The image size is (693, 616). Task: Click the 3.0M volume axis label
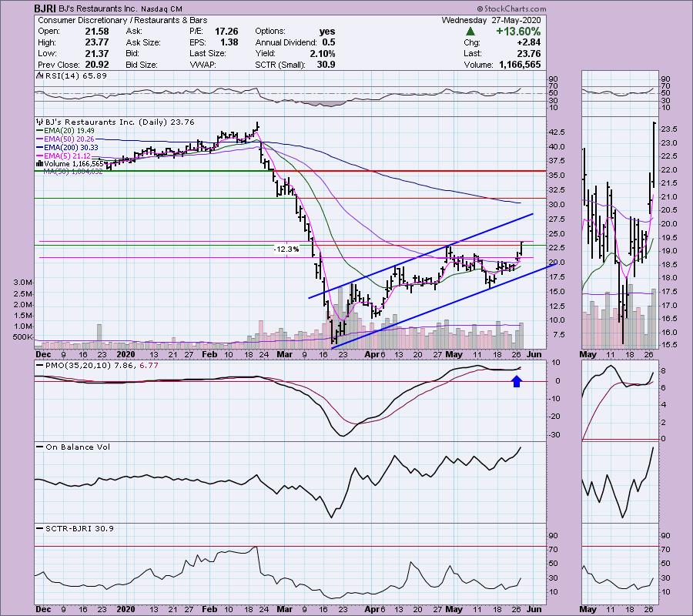[x=23, y=283]
